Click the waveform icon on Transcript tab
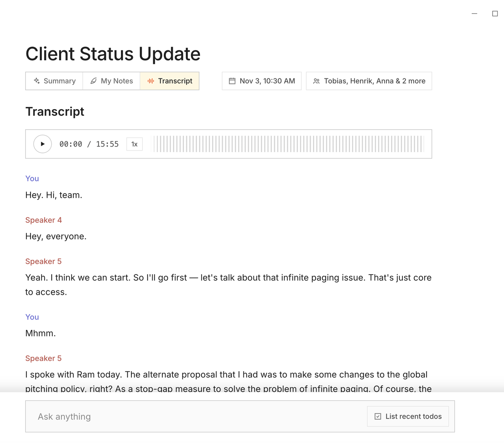Viewport: 504px width, 443px height. coord(151,81)
